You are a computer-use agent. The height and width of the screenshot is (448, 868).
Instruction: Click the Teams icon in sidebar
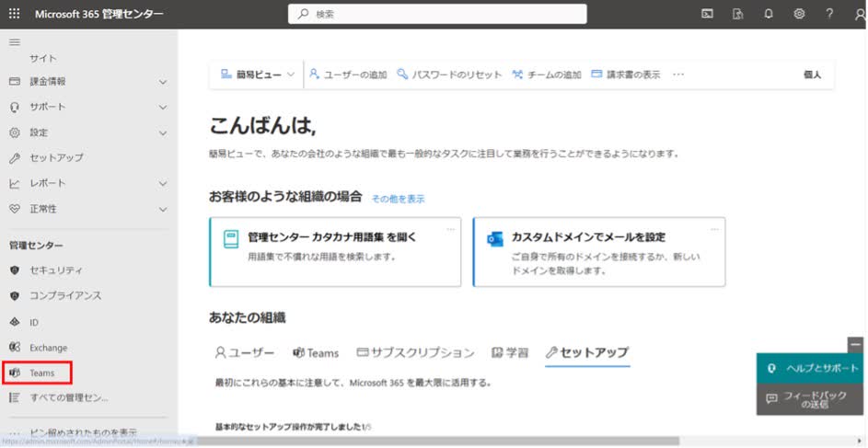tap(15, 373)
